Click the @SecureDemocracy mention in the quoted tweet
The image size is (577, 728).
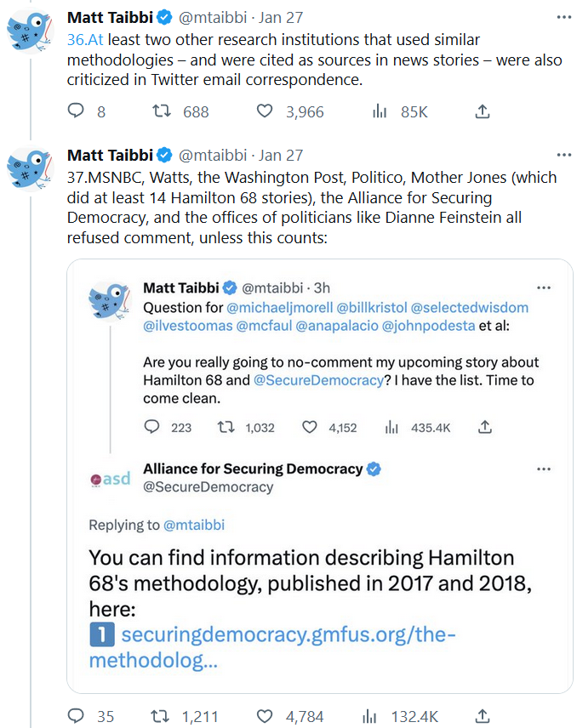tap(319, 380)
